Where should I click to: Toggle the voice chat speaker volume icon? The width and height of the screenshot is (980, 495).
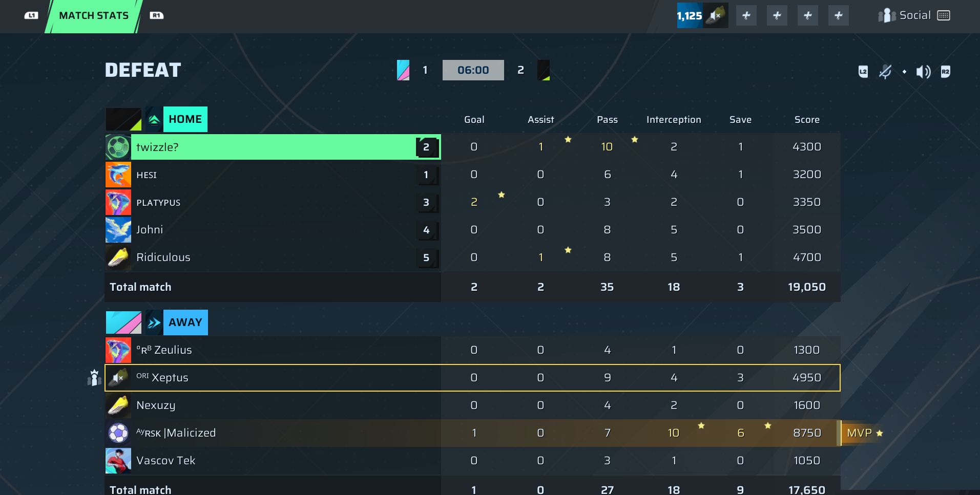point(923,72)
